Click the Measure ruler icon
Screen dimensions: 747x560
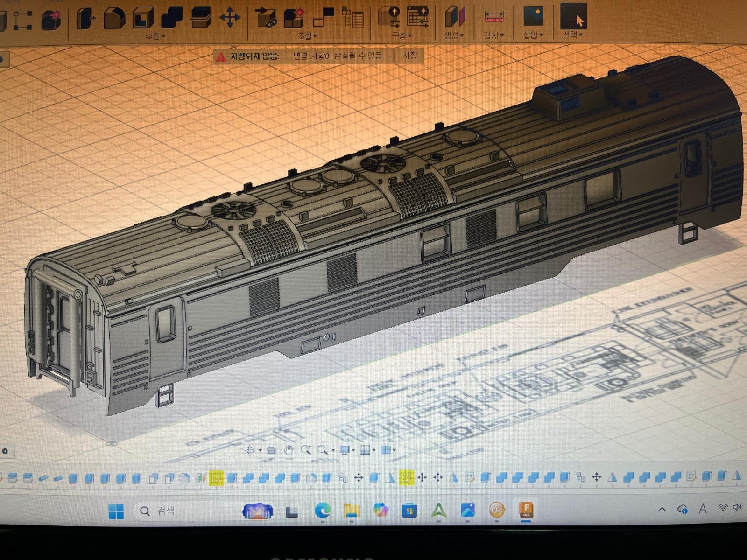493,18
